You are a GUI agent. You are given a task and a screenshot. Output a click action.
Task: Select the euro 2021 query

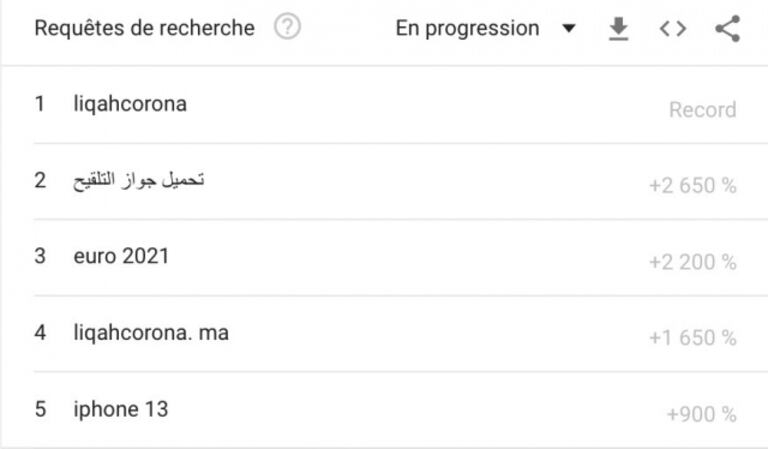click(x=121, y=257)
